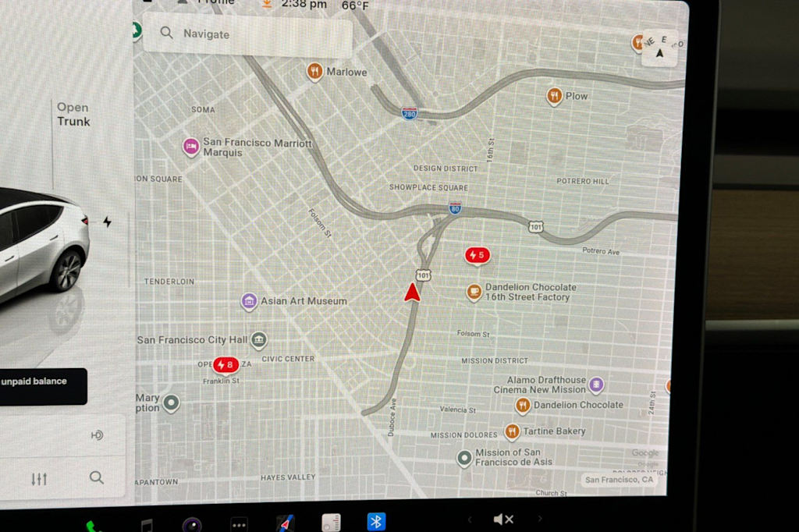The height and width of the screenshot is (532, 799).
Task: Select the Supercharger pin with 8 stalls
Action: (225, 365)
